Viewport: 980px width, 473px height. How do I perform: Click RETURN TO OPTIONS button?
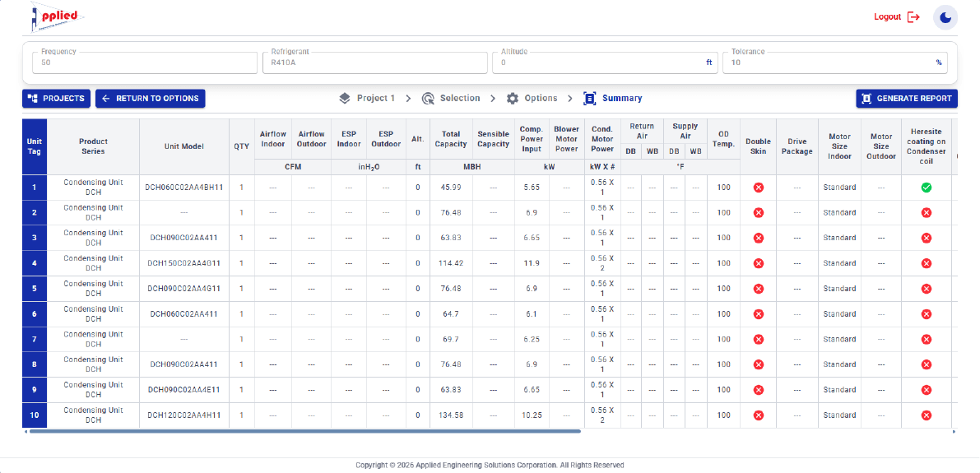pos(150,98)
